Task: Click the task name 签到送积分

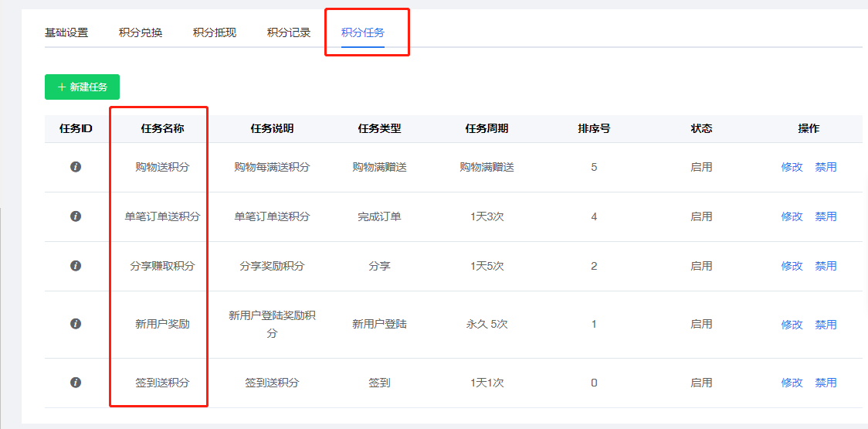Action: (x=162, y=382)
